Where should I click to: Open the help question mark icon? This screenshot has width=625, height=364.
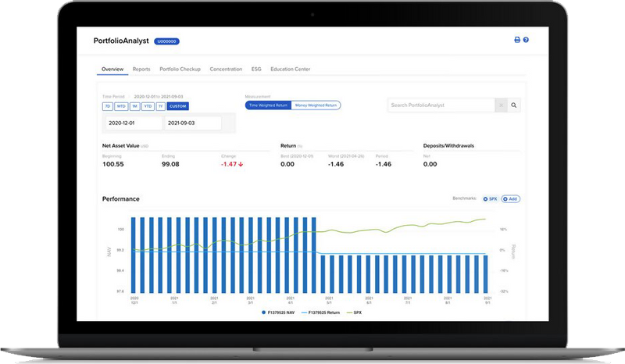526,40
